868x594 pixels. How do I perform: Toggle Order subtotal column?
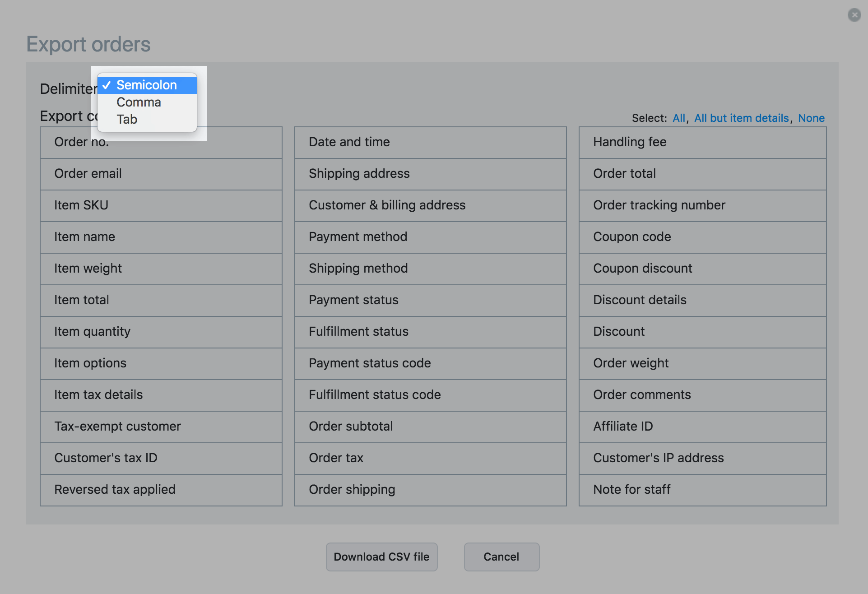[430, 427]
